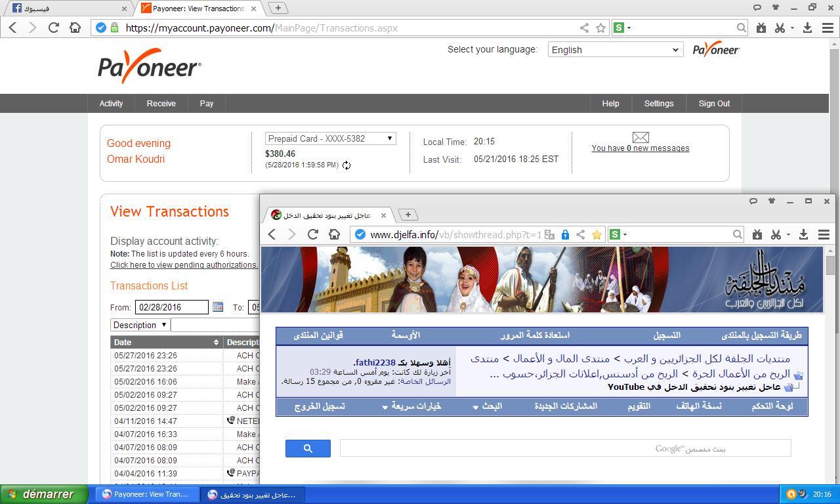Viewport: 840px width, 504px height.
Task: Open التقويم calendar link on forum
Action: (x=639, y=406)
